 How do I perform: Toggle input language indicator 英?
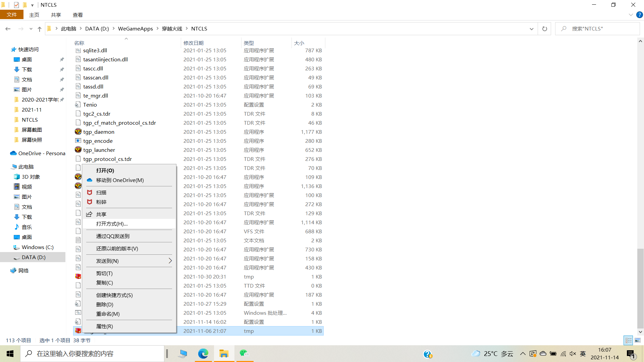(583, 354)
